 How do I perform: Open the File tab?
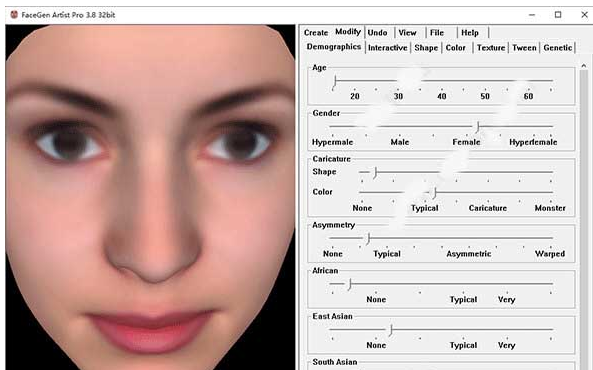click(437, 33)
